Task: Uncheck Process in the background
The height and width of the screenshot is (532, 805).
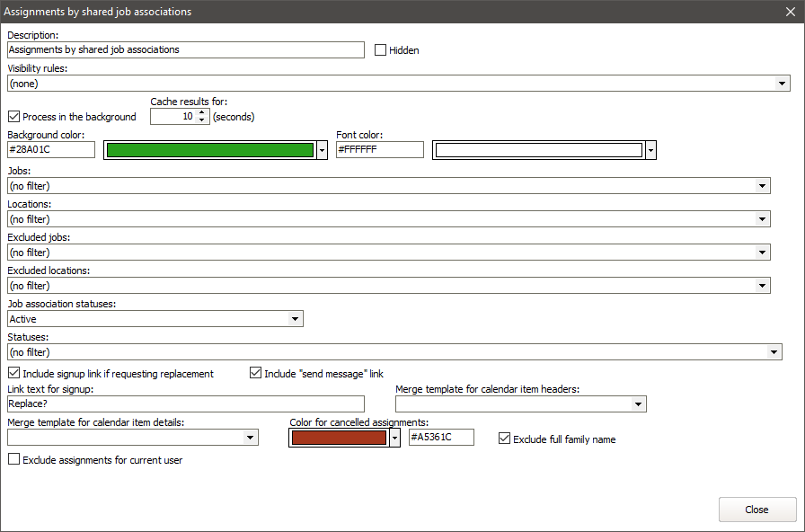Action: [13, 117]
